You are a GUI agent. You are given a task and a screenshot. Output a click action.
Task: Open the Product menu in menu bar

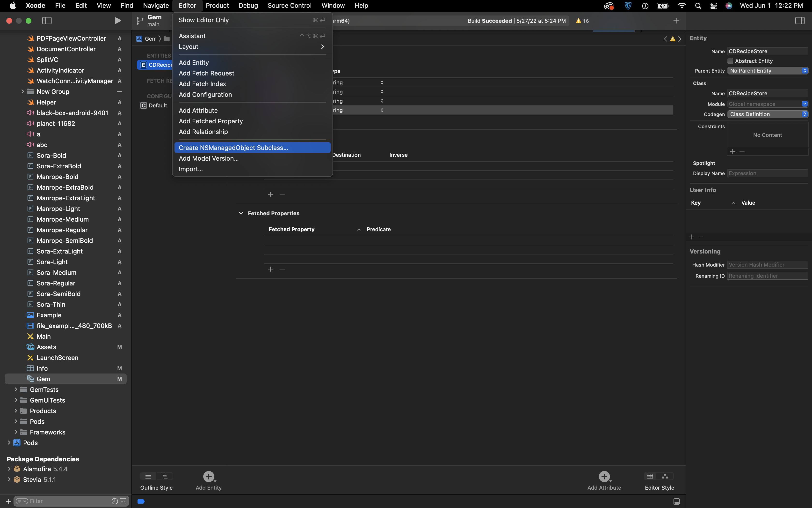click(x=217, y=6)
